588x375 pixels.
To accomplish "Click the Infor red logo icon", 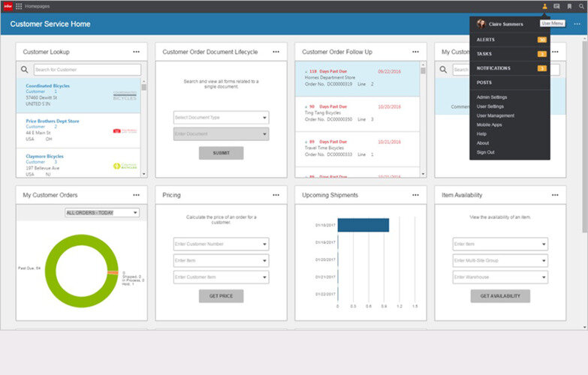I will (8, 6).
